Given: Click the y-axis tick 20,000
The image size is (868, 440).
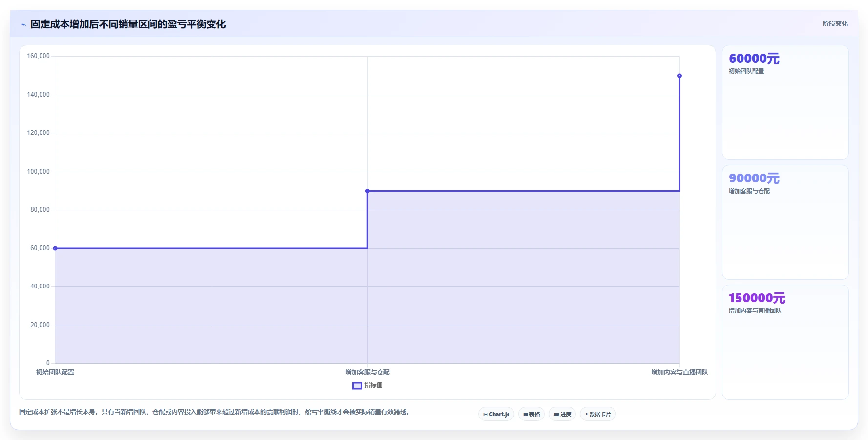Looking at the screenshot, I should [40, 325].
